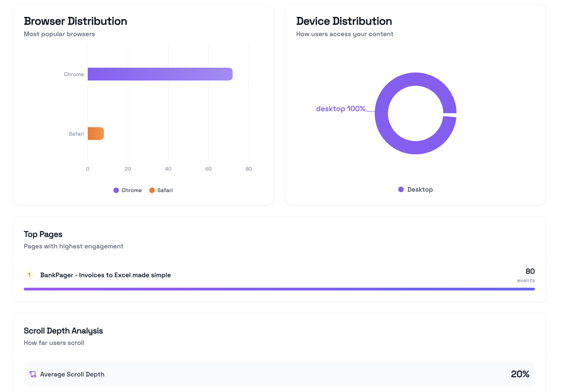Select the desktop 100% label
The width and height of the screenshot is (561, 392).
pyautogui.click(x=341, y=108)
